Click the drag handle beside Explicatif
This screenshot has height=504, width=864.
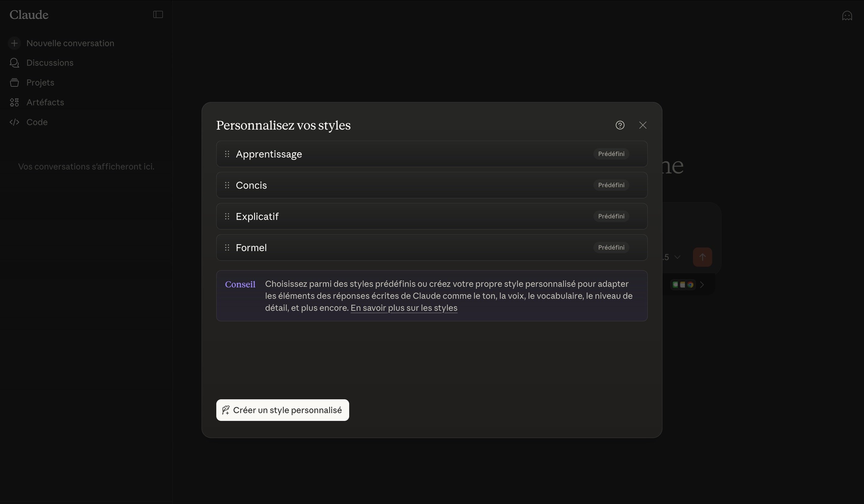(227, 216)
